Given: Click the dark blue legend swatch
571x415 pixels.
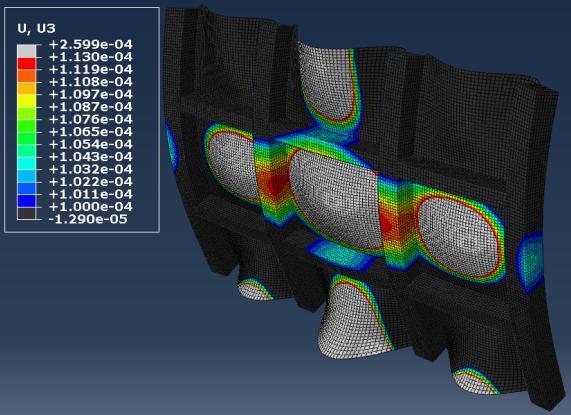Looking at the screenshot, I should [x=27, y=200].
